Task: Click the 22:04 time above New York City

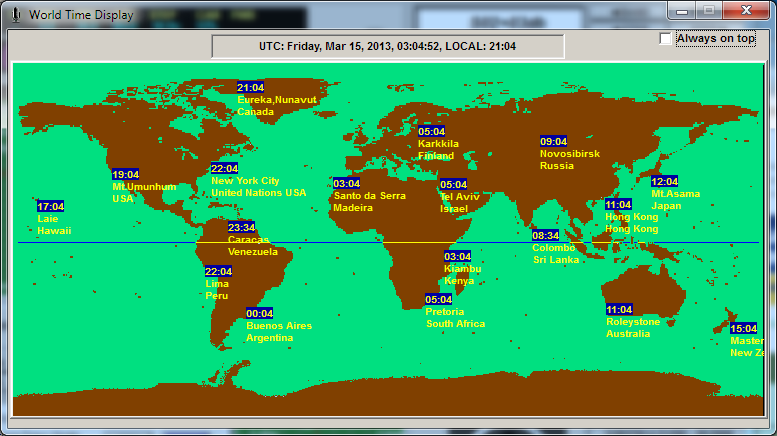Action: 224,168
